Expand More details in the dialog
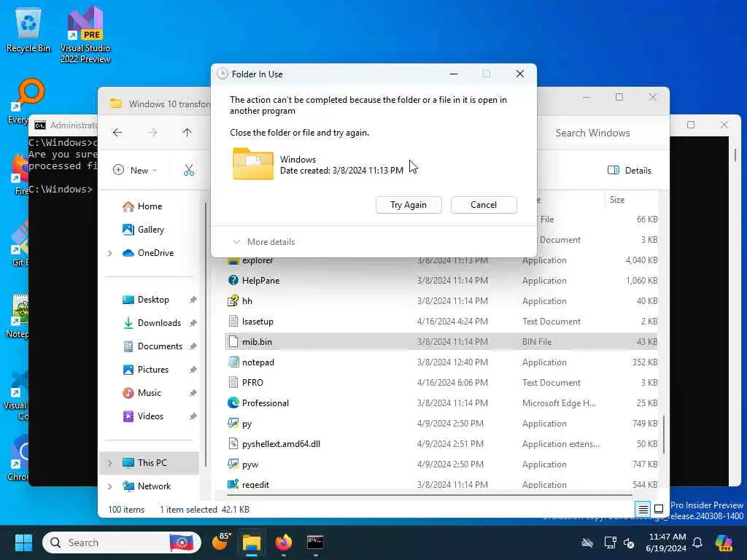747x560 pixels. coord(263,242)
